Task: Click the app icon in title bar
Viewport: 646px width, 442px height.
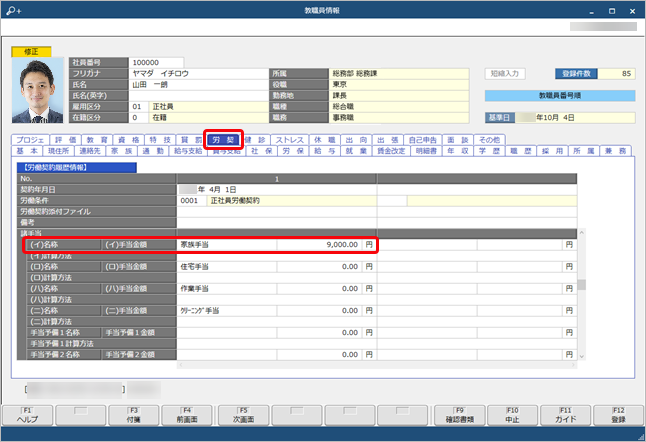Action: pyautogui.click(x=9, y=8)
